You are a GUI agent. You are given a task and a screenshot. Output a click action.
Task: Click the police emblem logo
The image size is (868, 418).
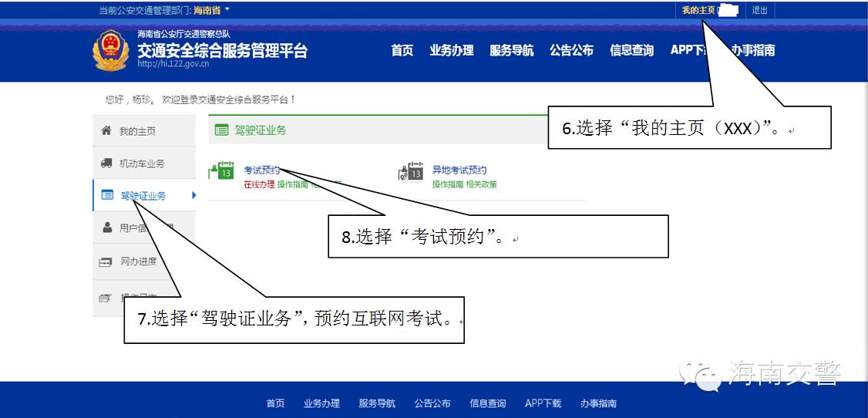pyautogui.click(x=111, y=50)
